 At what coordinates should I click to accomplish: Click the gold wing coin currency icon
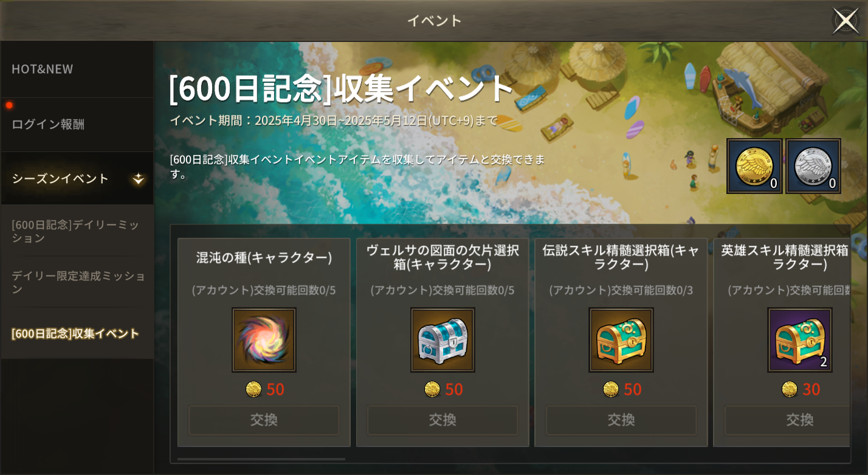(754, 166)
